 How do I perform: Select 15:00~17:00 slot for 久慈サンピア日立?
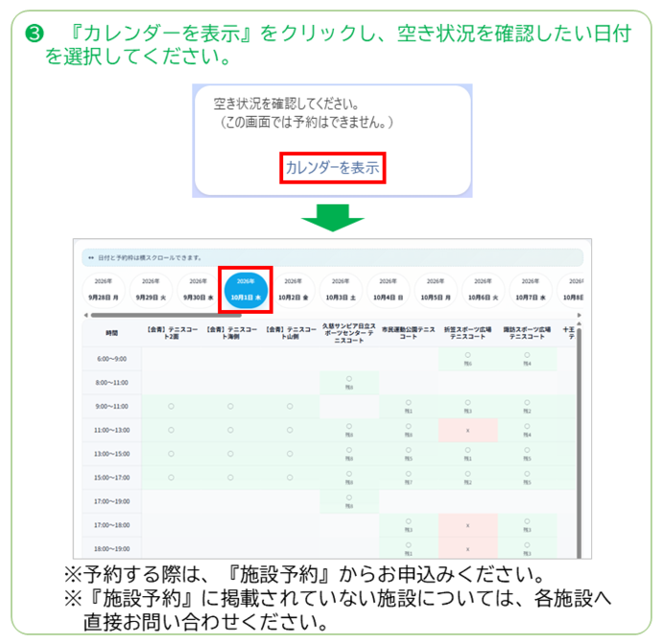pos(349,478)
